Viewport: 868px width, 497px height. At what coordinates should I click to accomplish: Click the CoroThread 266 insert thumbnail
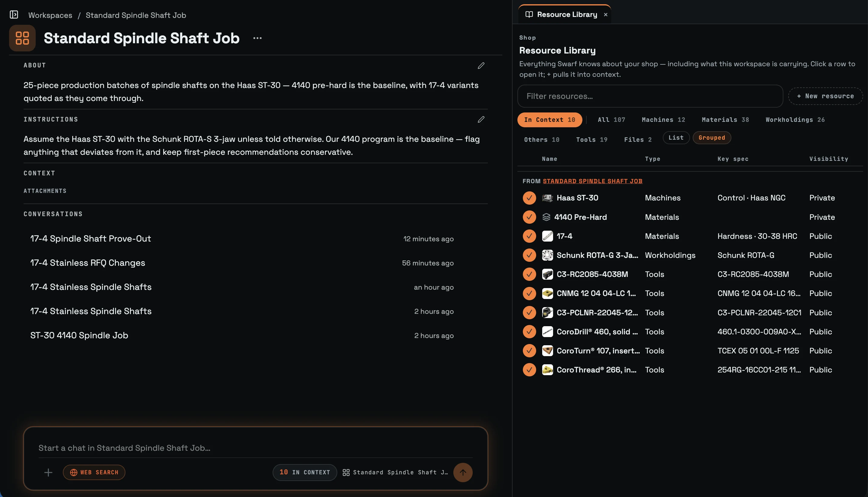(547, 370)
